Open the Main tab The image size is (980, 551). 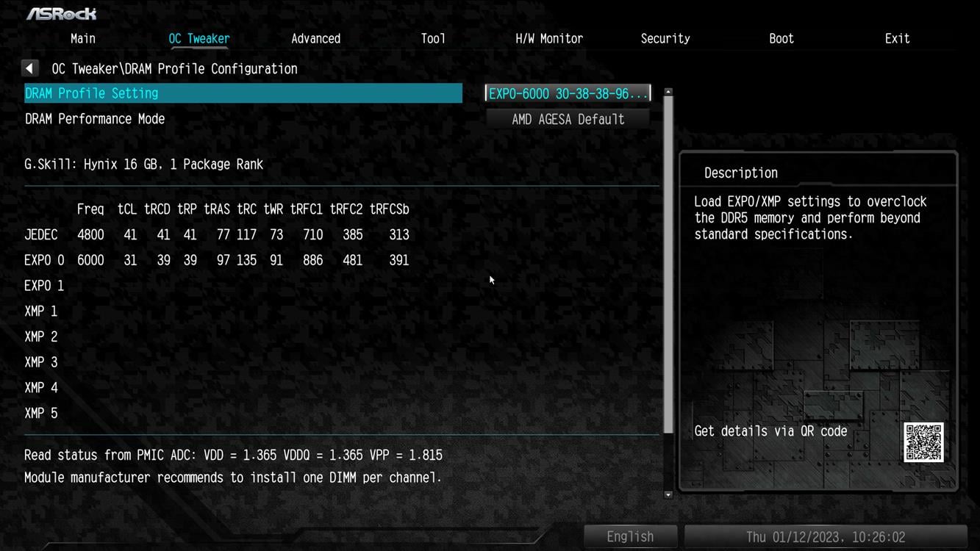tap(83, 39)
